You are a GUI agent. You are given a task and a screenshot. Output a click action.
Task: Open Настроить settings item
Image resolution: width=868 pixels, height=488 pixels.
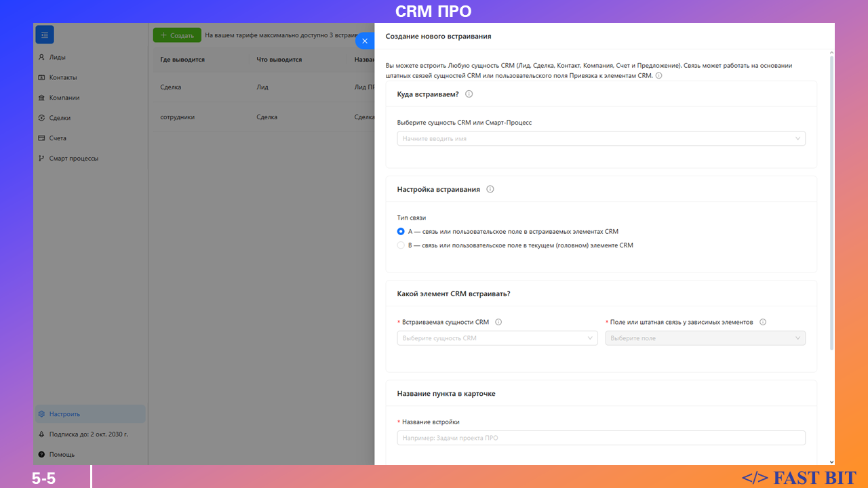[91, 414]
